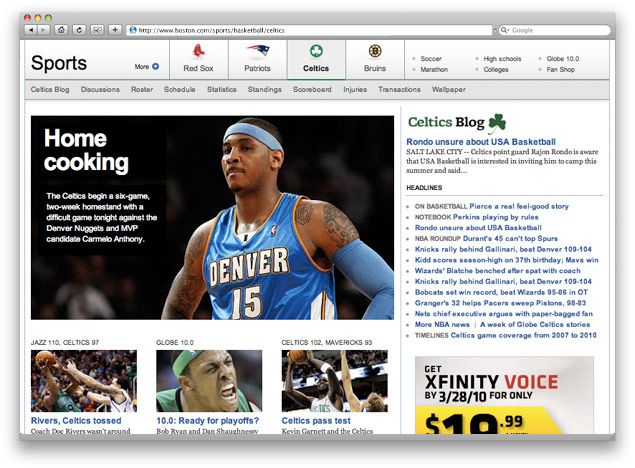Click the browser Forward arrow button

[x=43, y=30]
